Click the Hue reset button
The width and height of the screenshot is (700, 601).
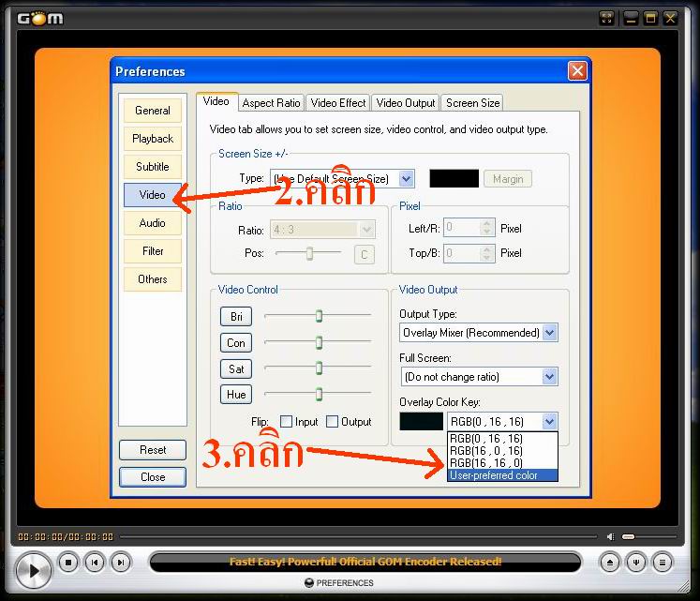pyautogui.click(x=236, y=394)
